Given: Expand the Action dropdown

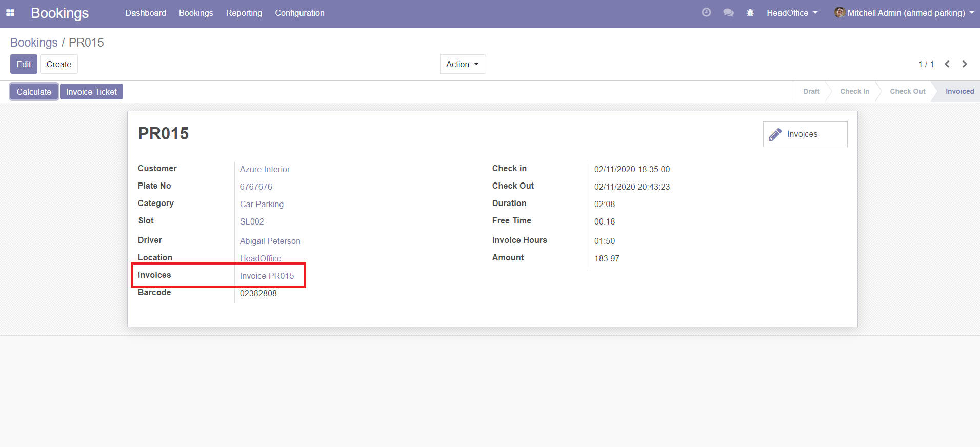Looking at the screenshot, I should (x=463, y=64).
